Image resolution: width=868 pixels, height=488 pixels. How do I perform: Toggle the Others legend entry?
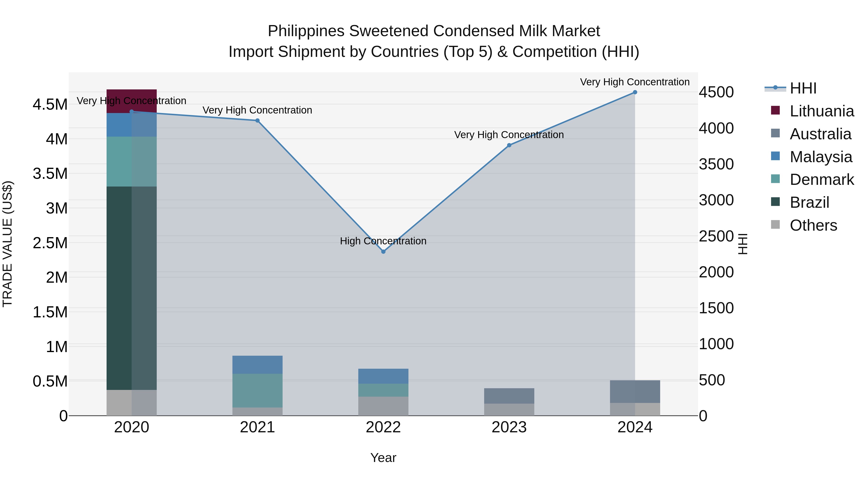pos(804,225)
